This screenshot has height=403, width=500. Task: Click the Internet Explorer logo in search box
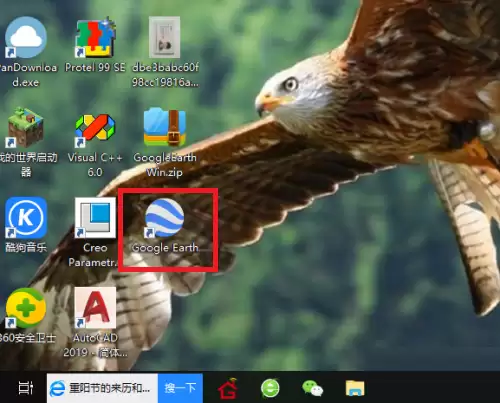coord(57,388)
